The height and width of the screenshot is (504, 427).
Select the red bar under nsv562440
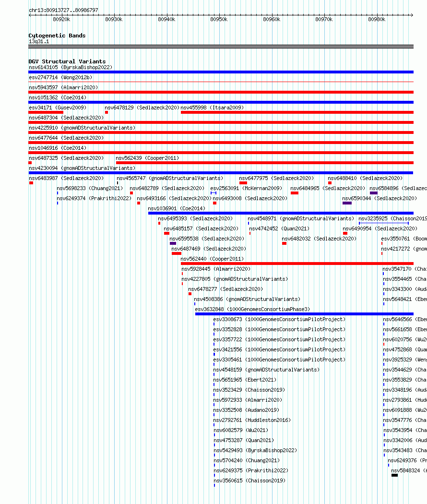297,264
